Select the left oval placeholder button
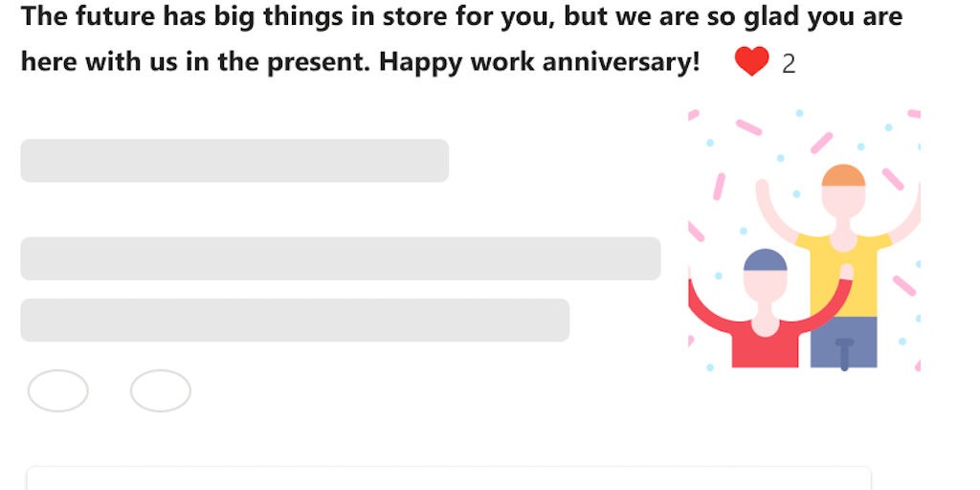The height and width of the screenshot is (490, 980). [58, 390]
